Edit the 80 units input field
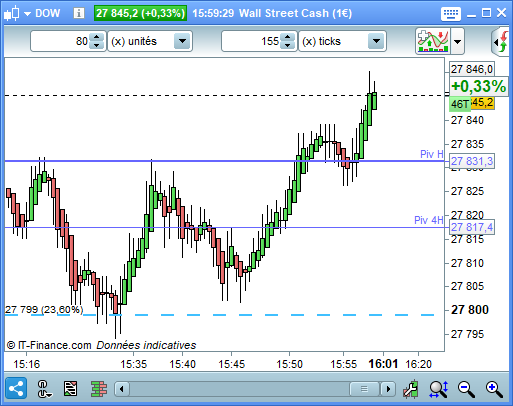Screen dimensions: 513x406 click(x=60, y=41)
